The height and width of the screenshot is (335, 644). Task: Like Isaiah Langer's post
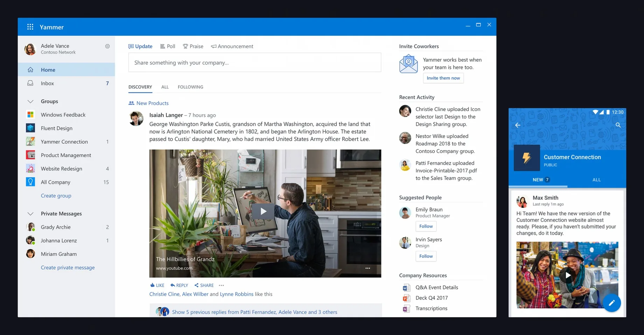pos(157,285)
